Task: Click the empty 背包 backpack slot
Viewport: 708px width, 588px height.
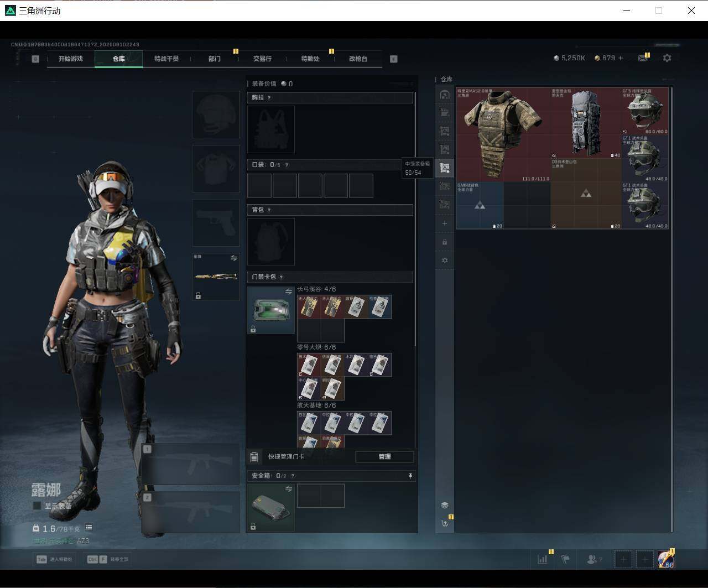Action: point(271,242)
